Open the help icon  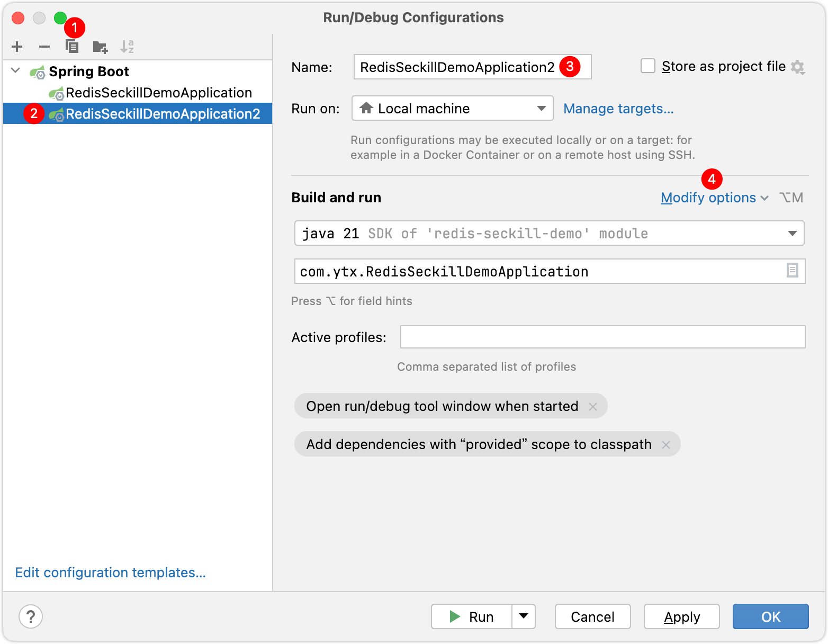30,616
